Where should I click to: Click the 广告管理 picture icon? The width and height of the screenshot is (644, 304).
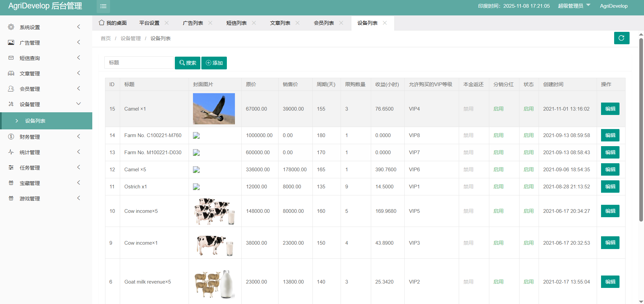click(11, 43)
